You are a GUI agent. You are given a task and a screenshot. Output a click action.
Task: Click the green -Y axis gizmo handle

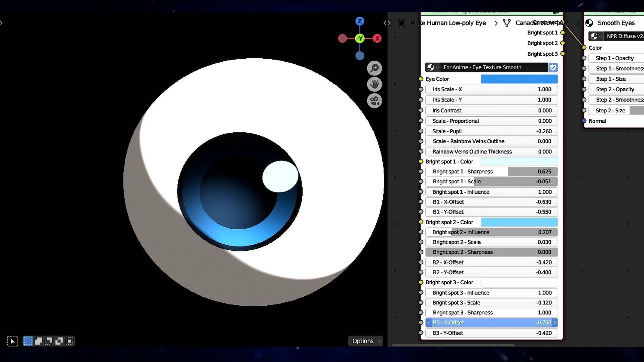pyautogui.click(x=360, y=39)
